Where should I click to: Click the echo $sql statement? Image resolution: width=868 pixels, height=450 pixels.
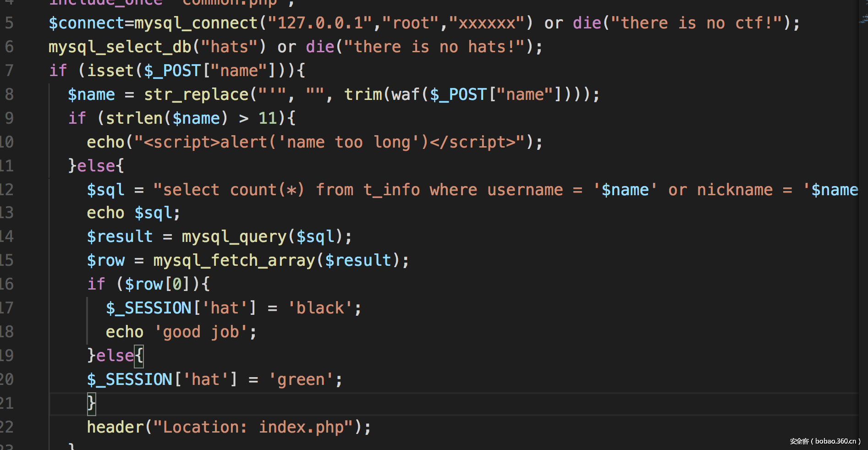click(134, 213)
